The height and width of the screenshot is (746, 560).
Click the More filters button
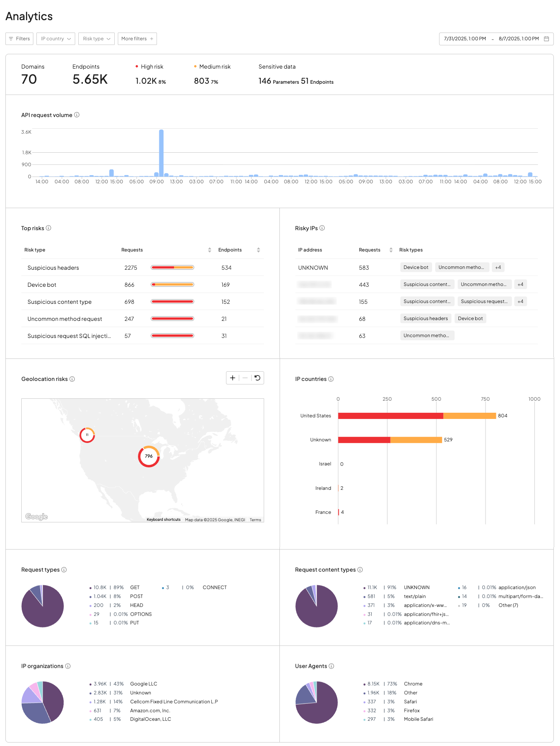point(137,39)
